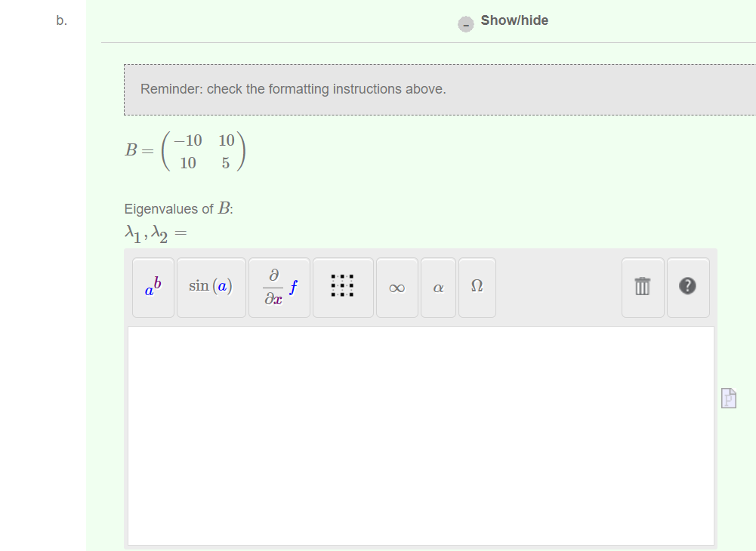Screen dimensions: 756x551
Task: Expand the Greek letters palette via α
Action: pos(438,287)
